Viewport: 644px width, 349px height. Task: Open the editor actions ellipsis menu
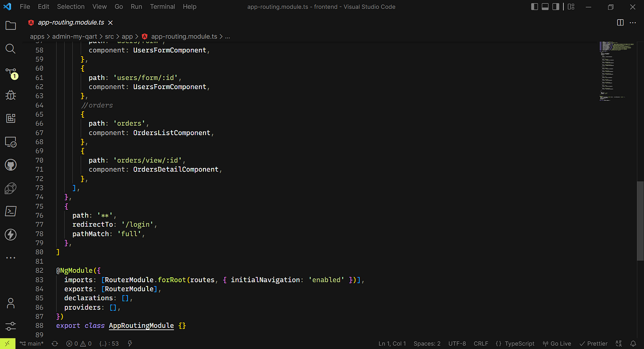click(x=633, y=22)
